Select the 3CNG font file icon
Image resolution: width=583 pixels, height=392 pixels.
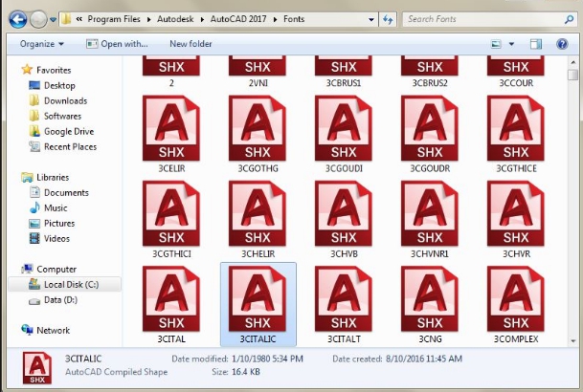430,299
